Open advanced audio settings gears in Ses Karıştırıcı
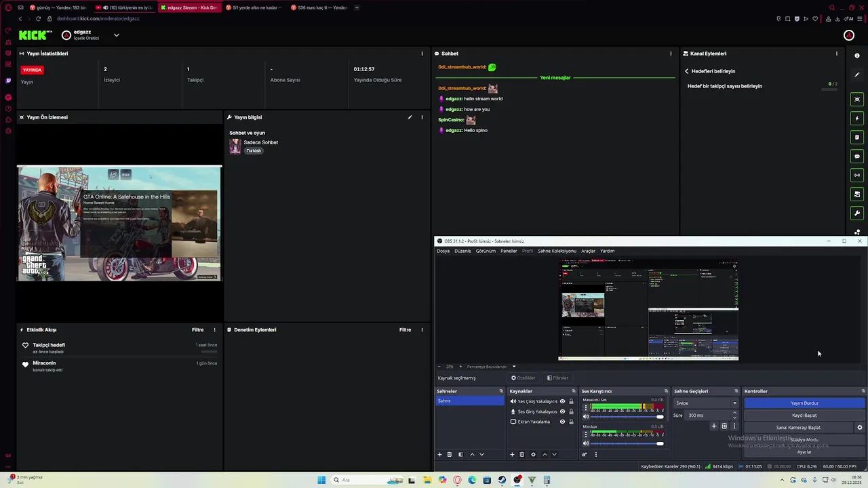The width and height of the screenshot is (868, 488). [x=585, y=455]
